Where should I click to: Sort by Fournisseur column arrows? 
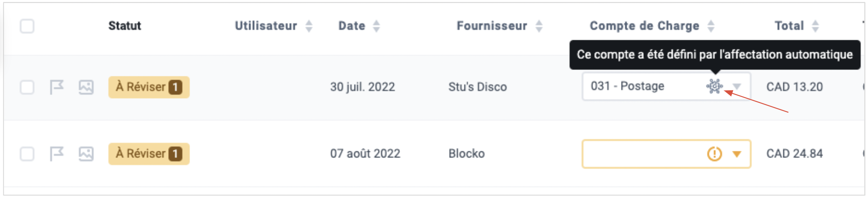(539, 26)
